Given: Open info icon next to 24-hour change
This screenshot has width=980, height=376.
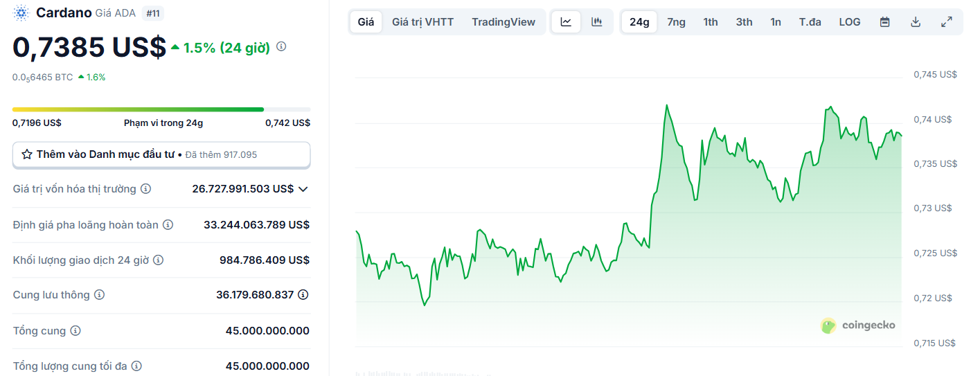Looking at the screenshot, I should 281,46.
